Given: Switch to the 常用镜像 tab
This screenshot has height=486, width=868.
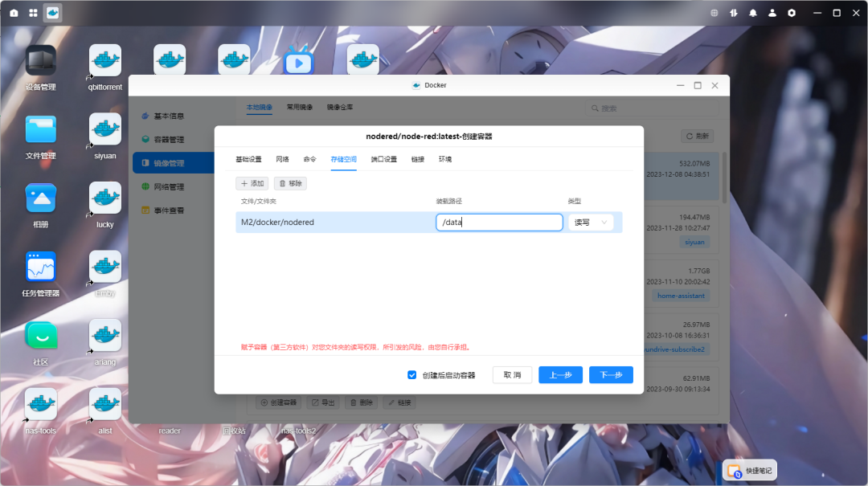Looking at the screenshot, I should click(299, 105).
